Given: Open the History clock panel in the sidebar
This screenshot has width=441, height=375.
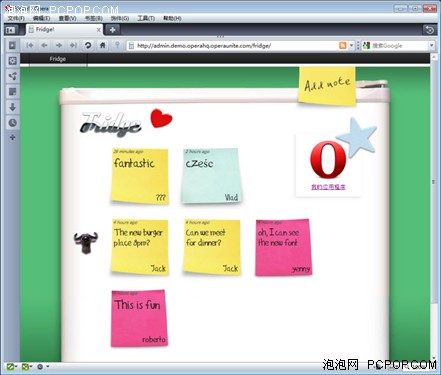Looking at the screenshot, I should (x=13, y=122).
